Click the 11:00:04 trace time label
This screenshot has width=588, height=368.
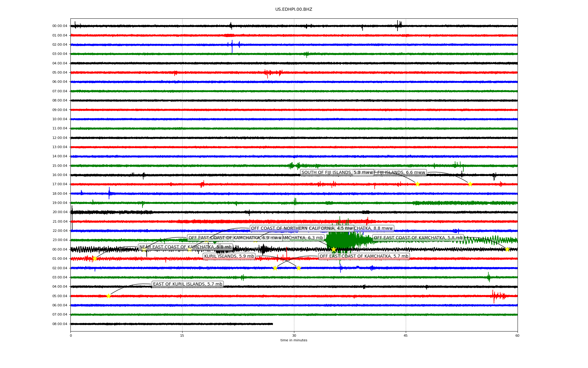pyautogui.click(x=60, y=128)
